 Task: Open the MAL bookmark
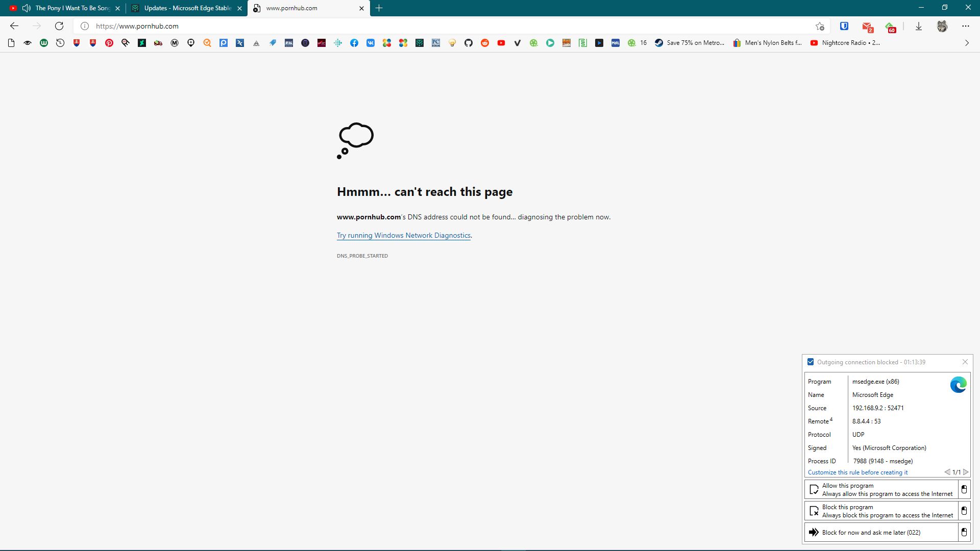(x=616, y=43)
